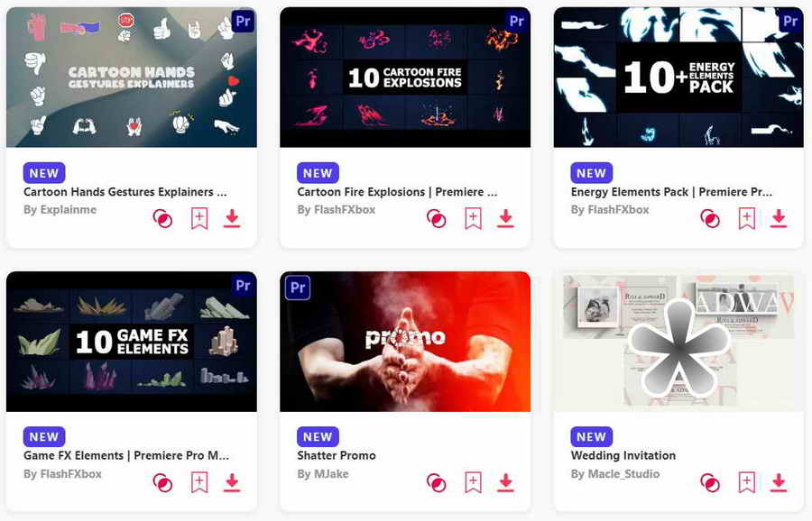Download the Game FX Elements template
Viewport: 812px width, 521px height.
click(232, 482)
